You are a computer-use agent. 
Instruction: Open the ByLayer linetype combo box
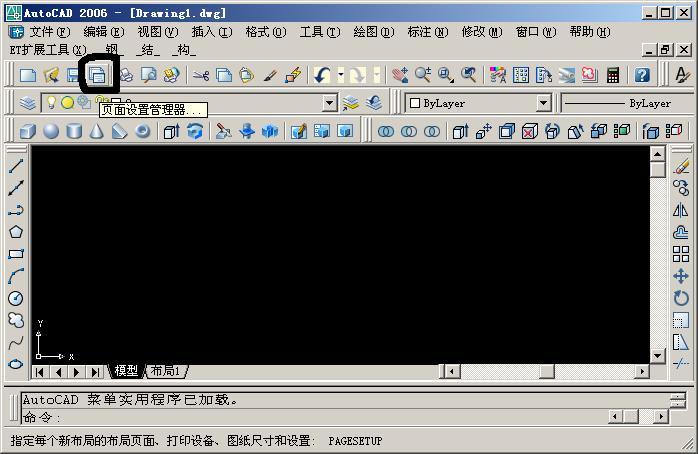[628, 103]
